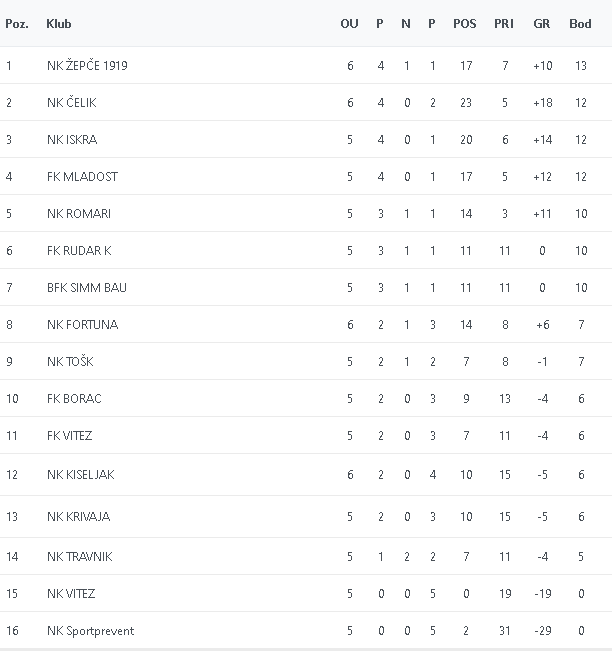Open the FK BORAC club entry
The height and width of the screenshot is (654, 612).
coord(74,399)
